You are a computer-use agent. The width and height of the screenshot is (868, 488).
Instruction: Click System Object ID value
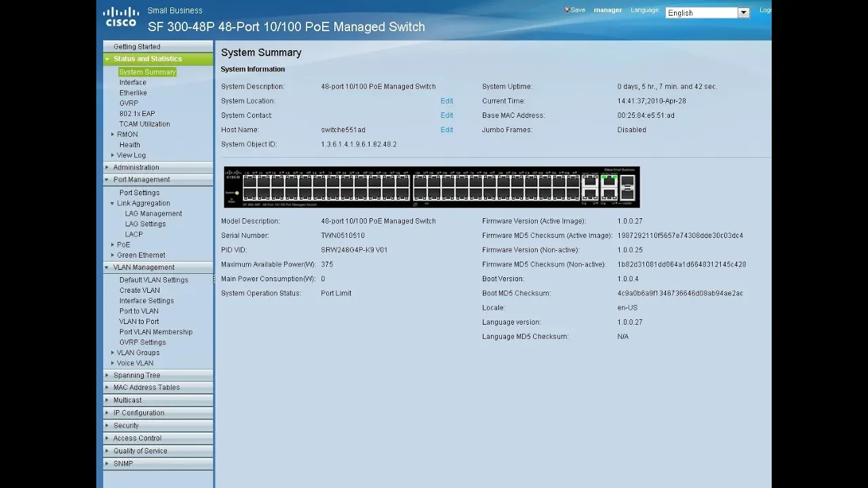coord(359,144)
